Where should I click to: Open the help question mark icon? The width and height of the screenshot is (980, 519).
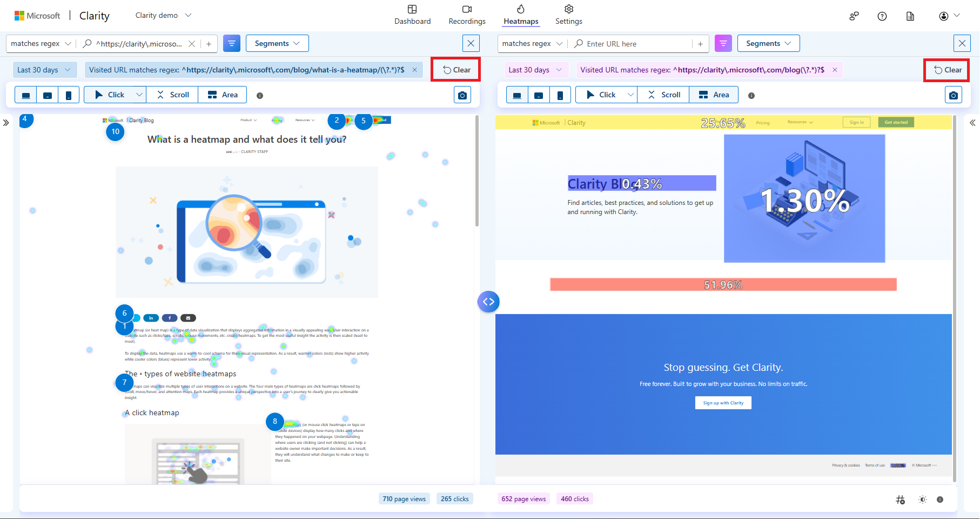882,16
